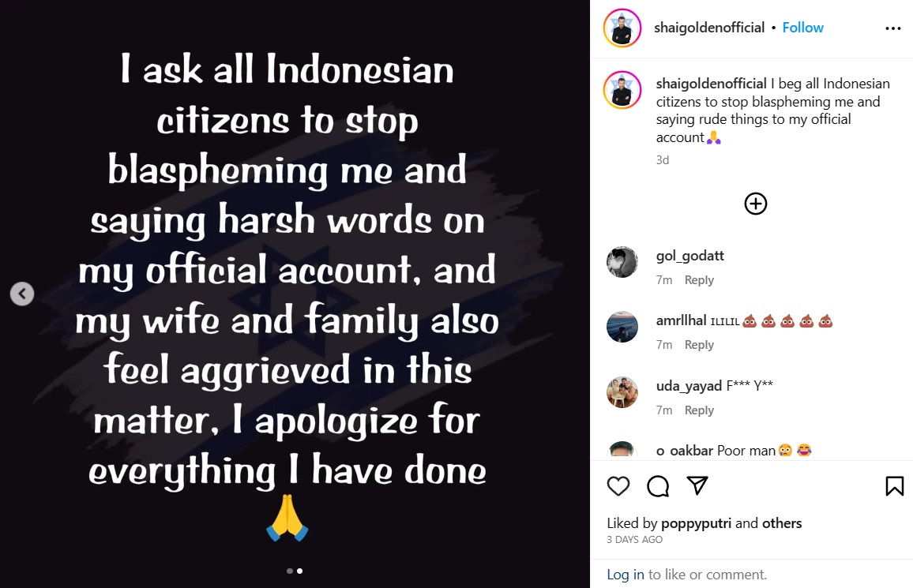Reply to amrllhal's comment

pos(699,344)
